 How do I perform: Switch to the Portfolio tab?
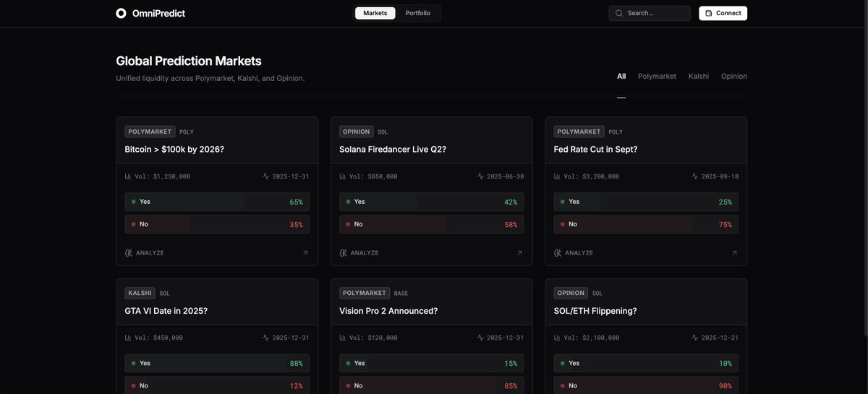click(x=418, y=13)
